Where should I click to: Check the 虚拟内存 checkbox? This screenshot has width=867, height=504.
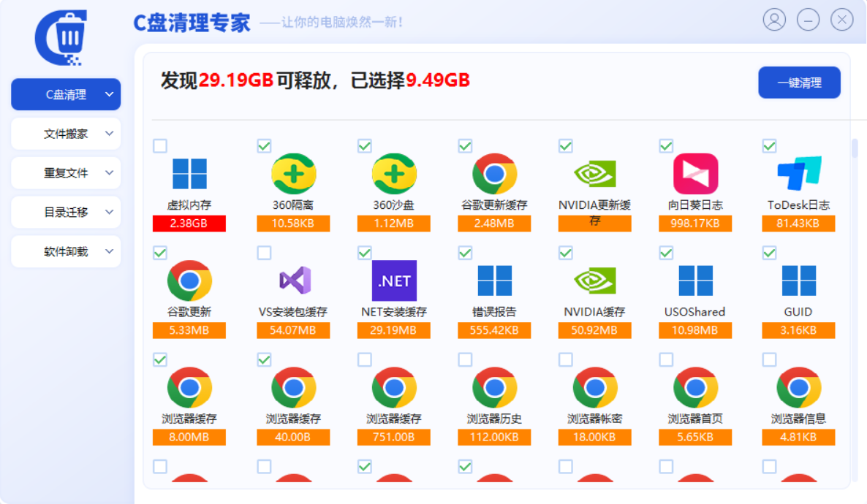point(160,146)
